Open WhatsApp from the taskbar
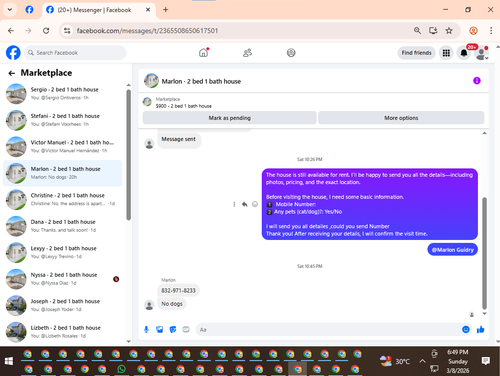Screen dimensions: 500x376 coord(121,369)
